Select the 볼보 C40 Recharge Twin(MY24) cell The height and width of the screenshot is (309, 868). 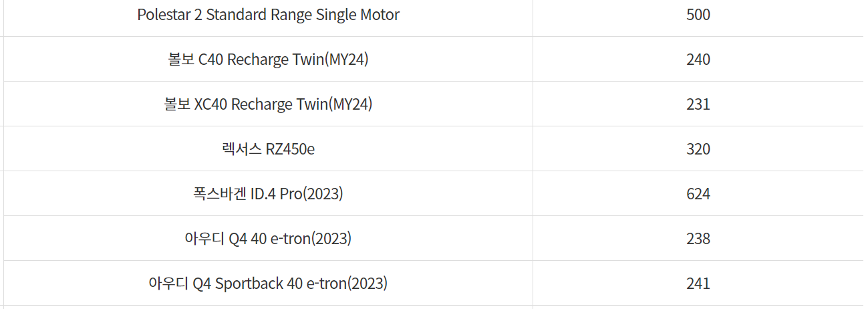(268, 59)
